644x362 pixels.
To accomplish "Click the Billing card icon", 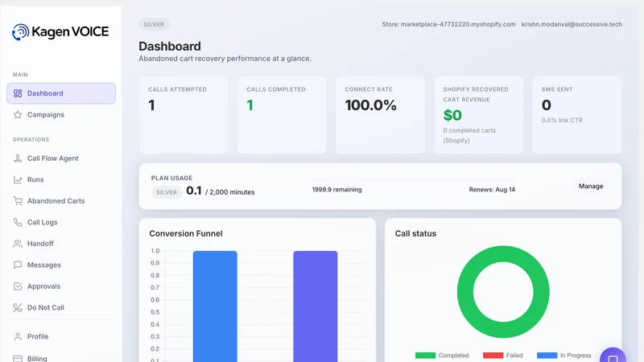I will (18, 358).
